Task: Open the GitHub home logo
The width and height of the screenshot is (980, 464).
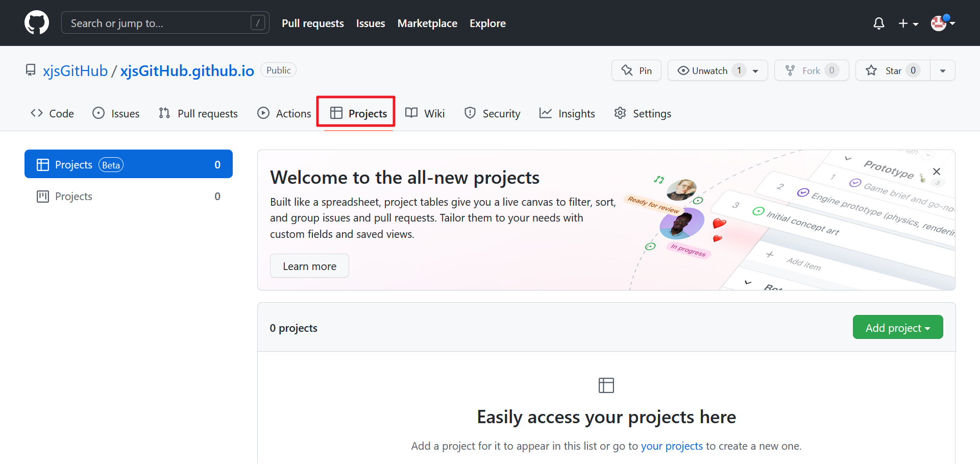Action: coord(37,23)
